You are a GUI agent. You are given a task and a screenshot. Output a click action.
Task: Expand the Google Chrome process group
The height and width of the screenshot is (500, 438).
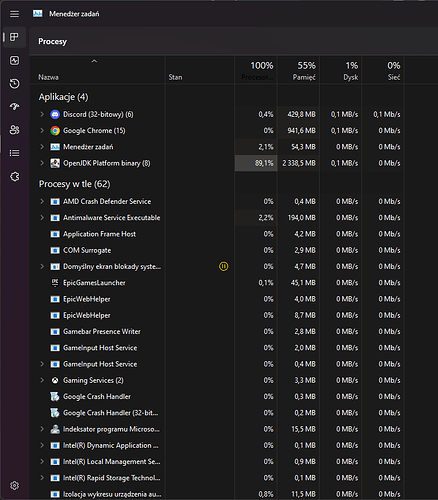42,130
